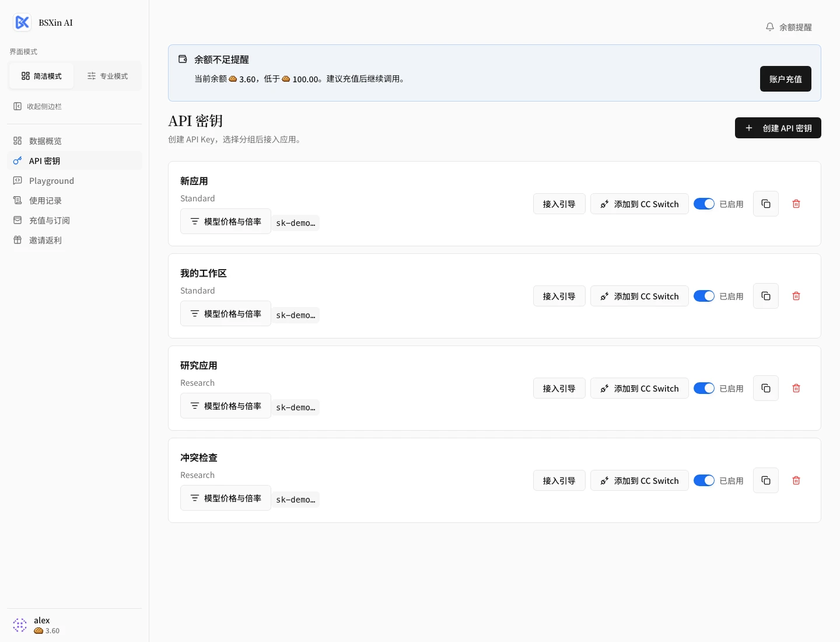Delete the 研究应用 API key
The width and height of the screenshot is (840, 642).
tap(796, 388)
